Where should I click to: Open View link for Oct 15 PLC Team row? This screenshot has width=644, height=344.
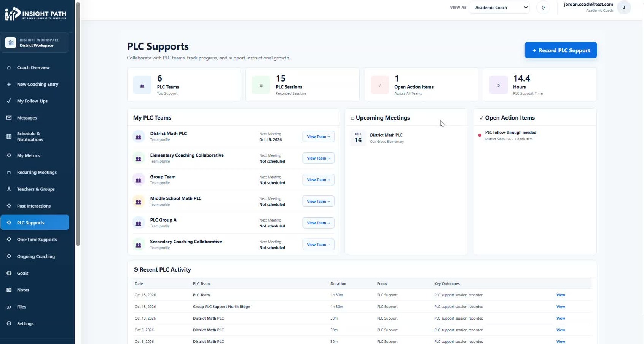coord(561,295)
